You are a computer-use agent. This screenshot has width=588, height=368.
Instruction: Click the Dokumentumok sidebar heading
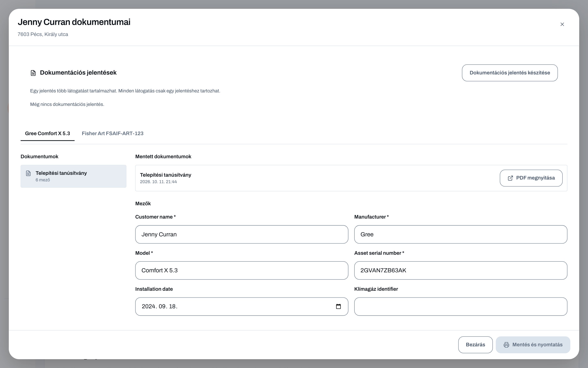[39, 156]
